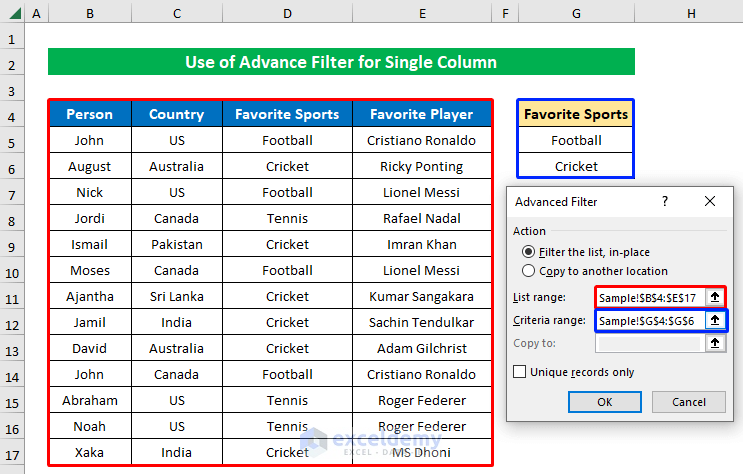The height and width of the screenshot is (474, 743).
Task: Click the select-all corner triangle
Action: [11, 14]
